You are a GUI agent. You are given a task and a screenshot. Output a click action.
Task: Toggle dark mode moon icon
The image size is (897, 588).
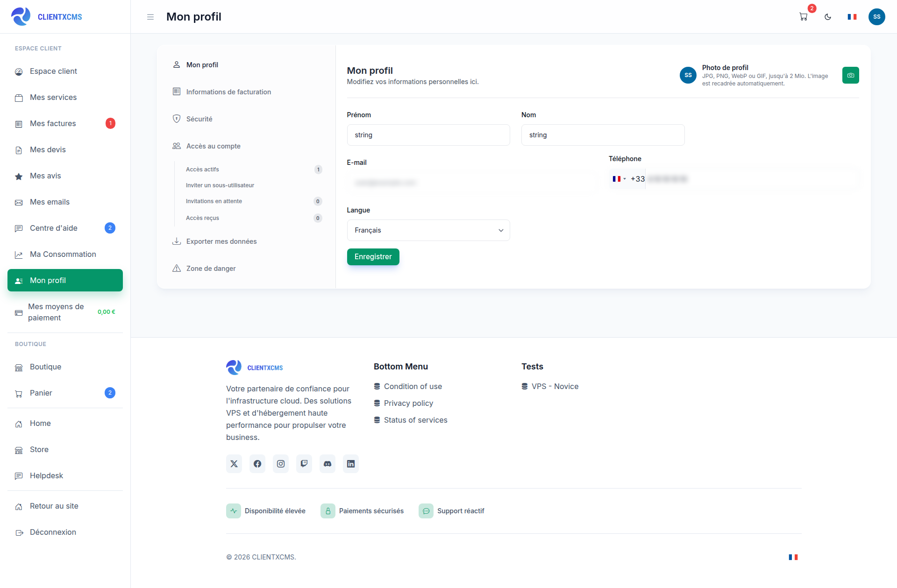tap(828, 17)
